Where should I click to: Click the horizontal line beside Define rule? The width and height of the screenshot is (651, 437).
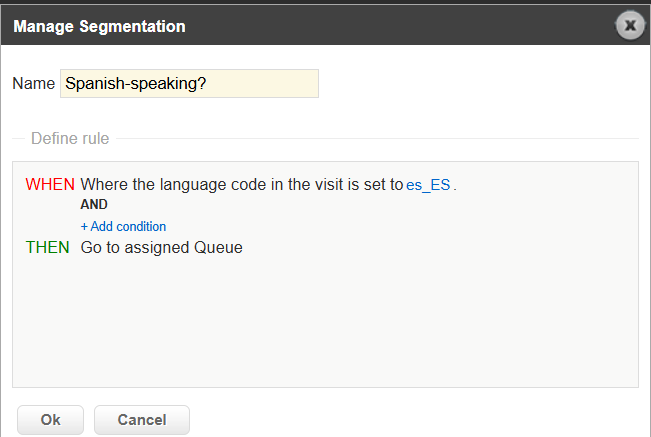[380, 138]
